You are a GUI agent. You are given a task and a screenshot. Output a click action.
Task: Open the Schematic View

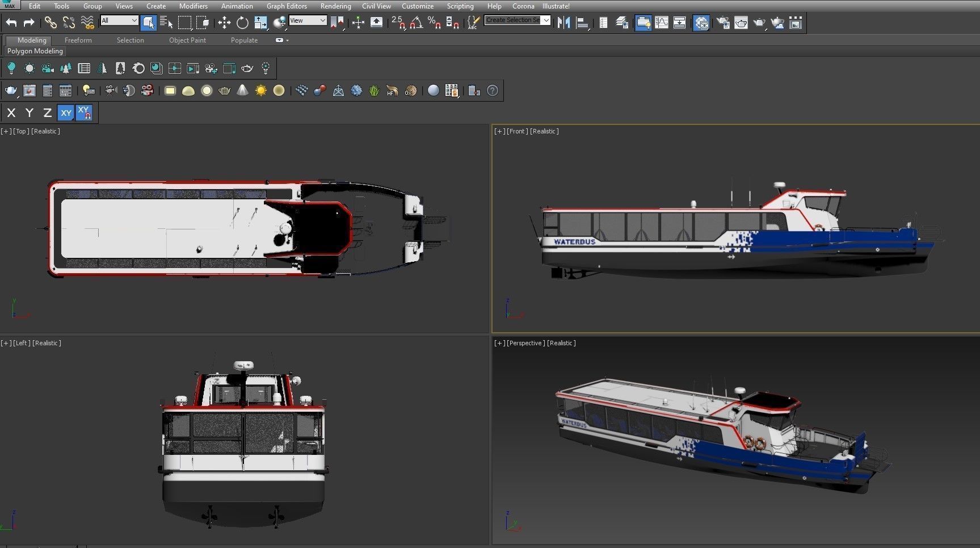(680, 23)
